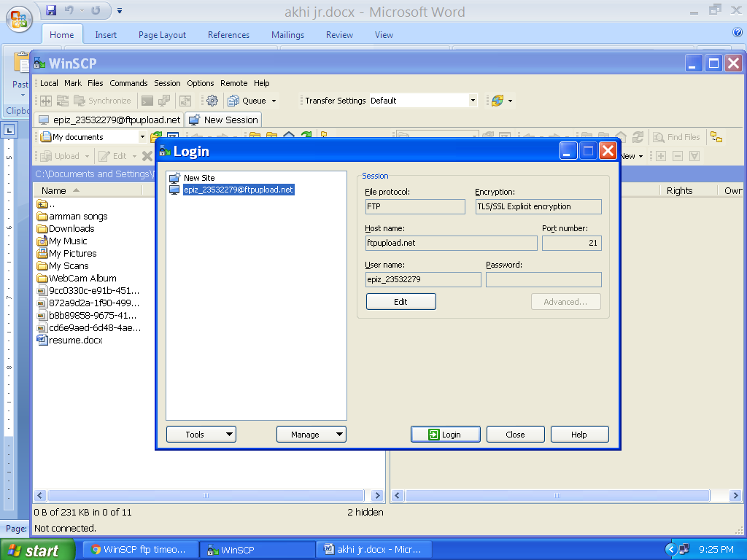Click Rights column header in remote panel
747x560 pixels.
[679, 190]
